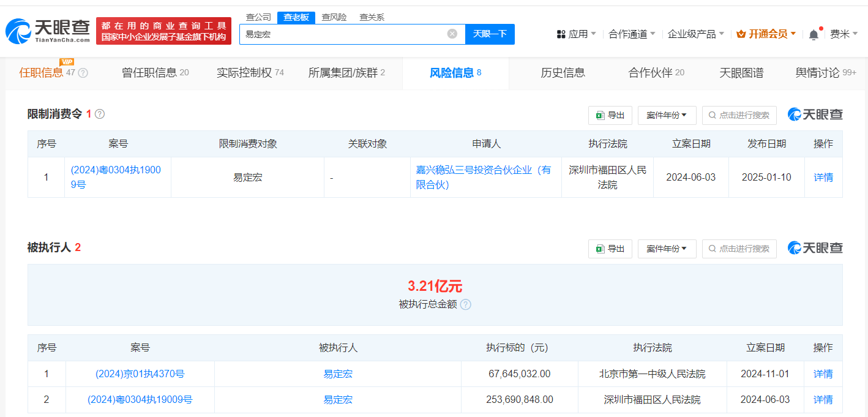Click 详情 on the 限制消费令 record
The image size is (868, 417).
click(823, 177)
